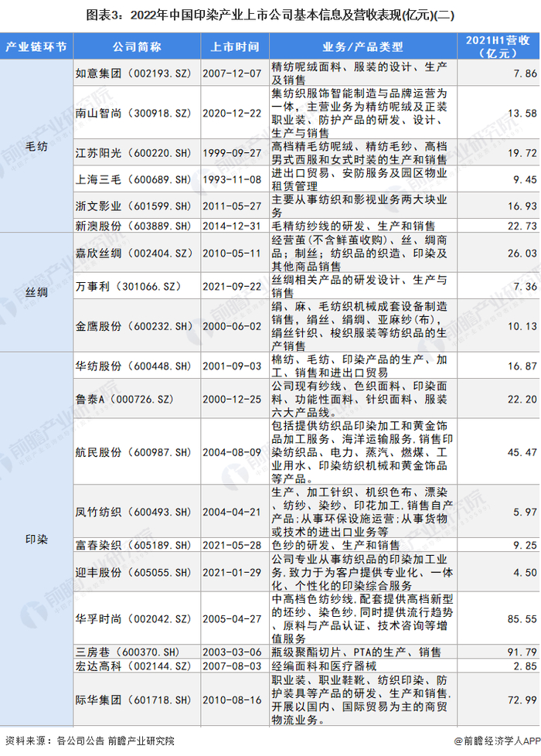Click revenue value 19.72
The height and width of the screenshot is (756, 541).
[522, 153]
